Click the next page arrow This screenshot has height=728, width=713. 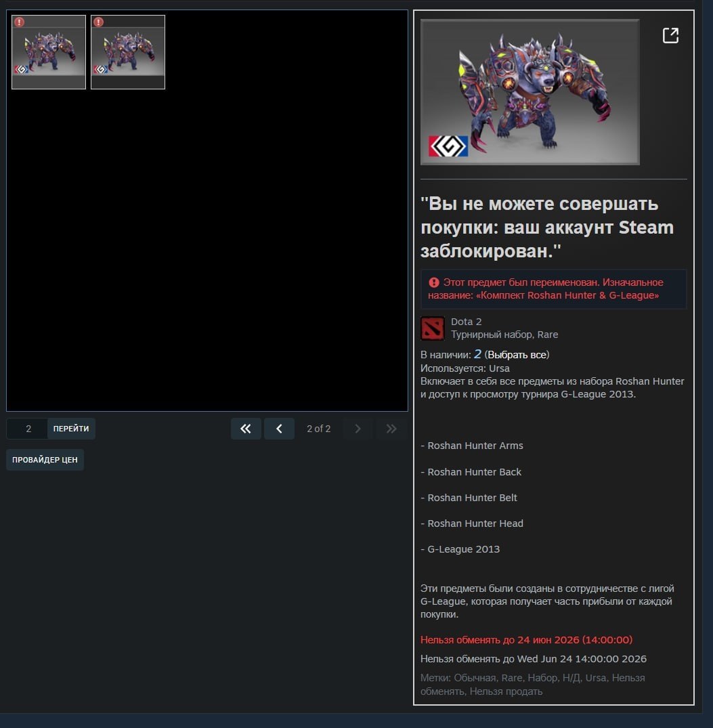click(x=358, y=429)
